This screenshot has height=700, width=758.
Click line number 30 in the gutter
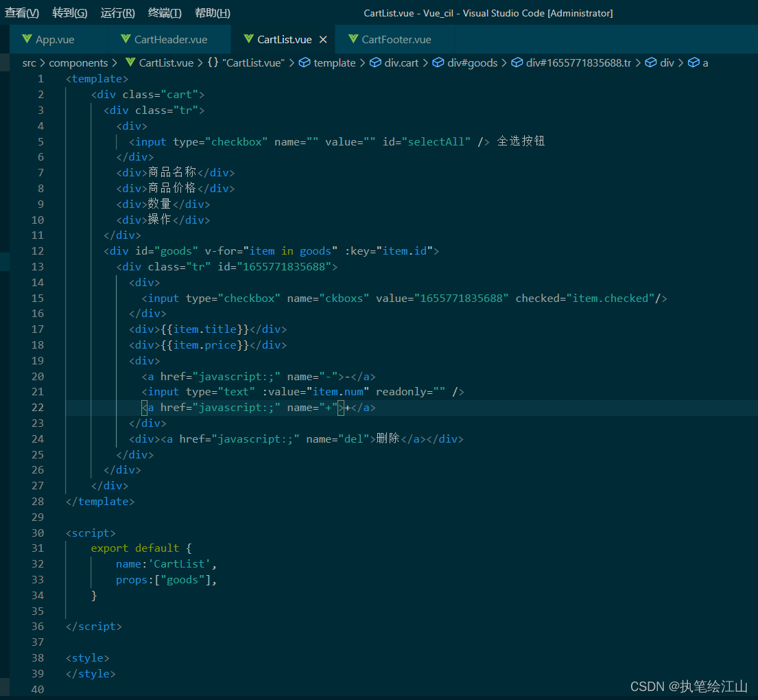[x=38, y=533]
